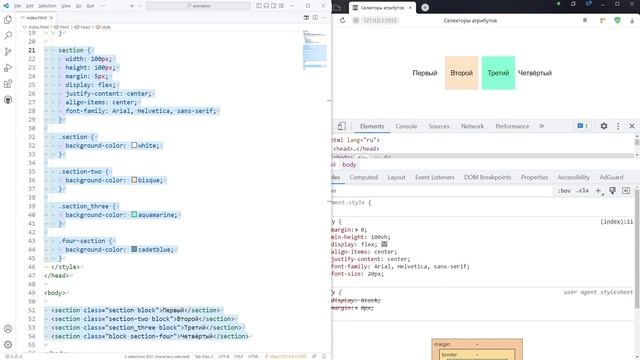
Task: Open the Manage gear in VS Code
Action: [8, 345]
